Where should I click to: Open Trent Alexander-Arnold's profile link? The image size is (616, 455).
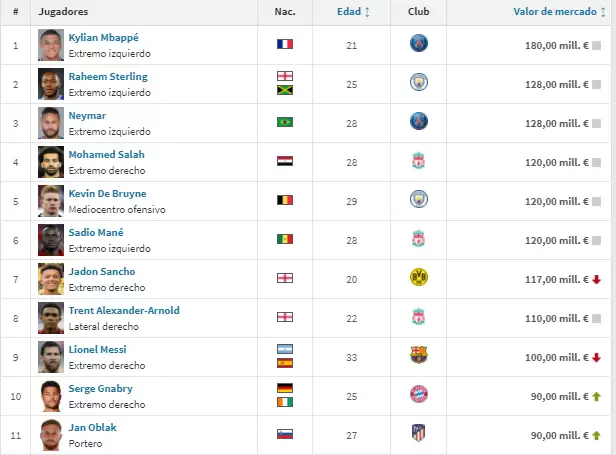click(x=124, y=310)
